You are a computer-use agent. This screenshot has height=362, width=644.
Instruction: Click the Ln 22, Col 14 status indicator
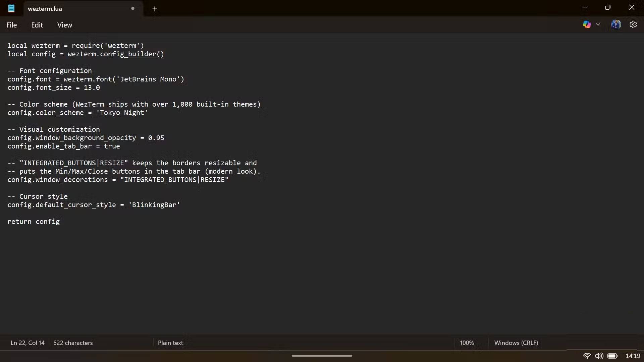click(28, 343)
